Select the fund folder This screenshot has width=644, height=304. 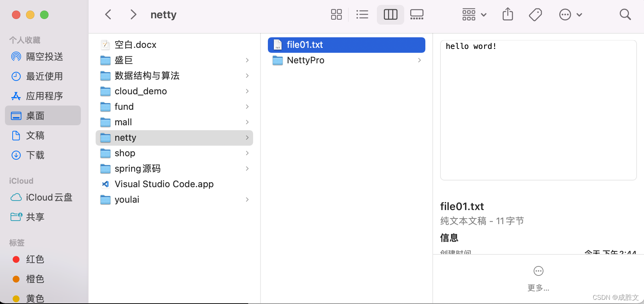tap(174, 107)
